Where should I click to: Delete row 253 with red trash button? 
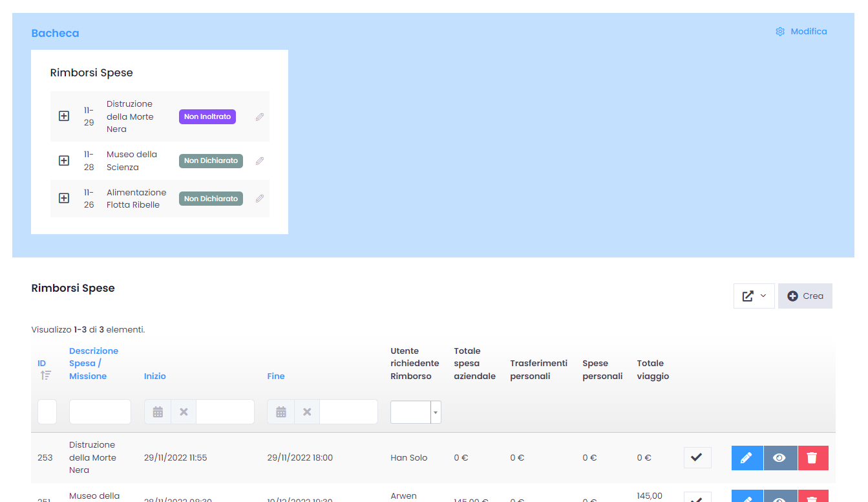(x=812, y=458)
